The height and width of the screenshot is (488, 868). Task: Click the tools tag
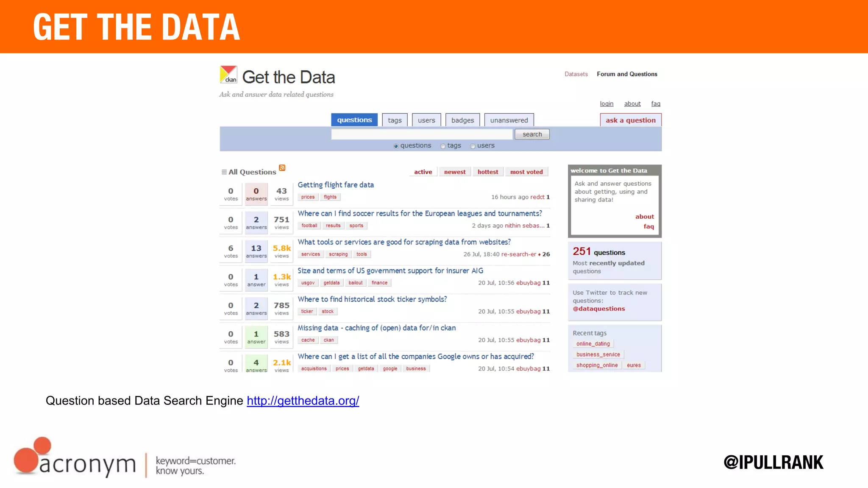tap(362, 254)
